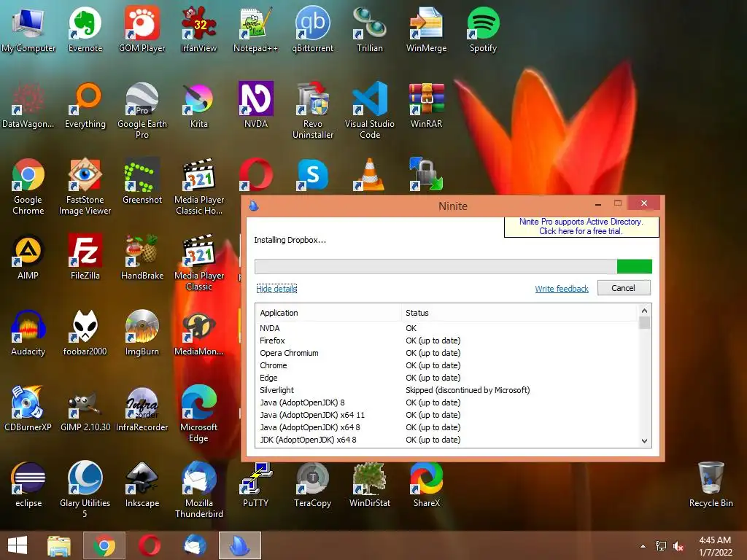Click the details list scroll down arrow
This screenshot has height=560, width=747.
point(645,441)
